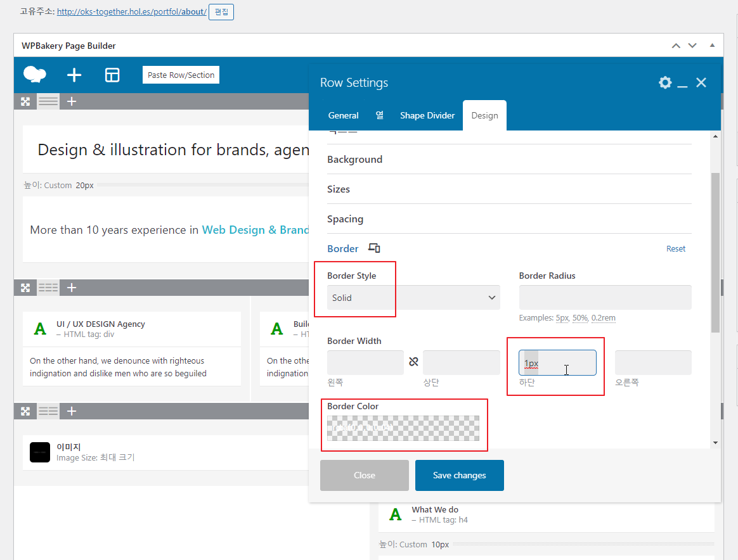Image resolution: width=738 pixels, height=560 pixels.
Task: Add a new element with plus icon
Action: tap(74, 75)
